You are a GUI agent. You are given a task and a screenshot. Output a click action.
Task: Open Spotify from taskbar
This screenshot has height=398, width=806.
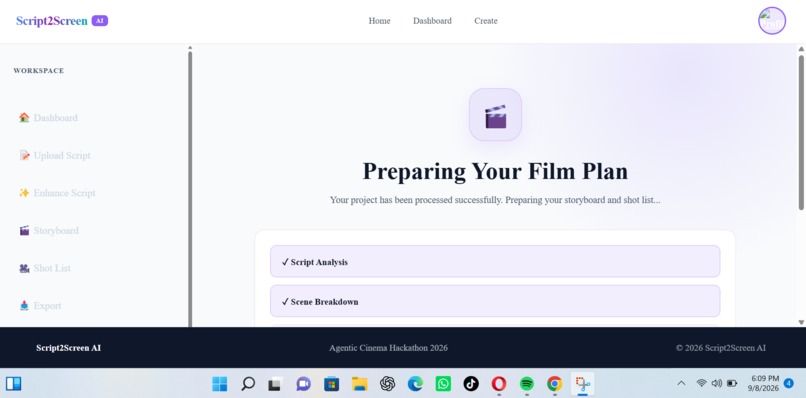coord(527,384)
